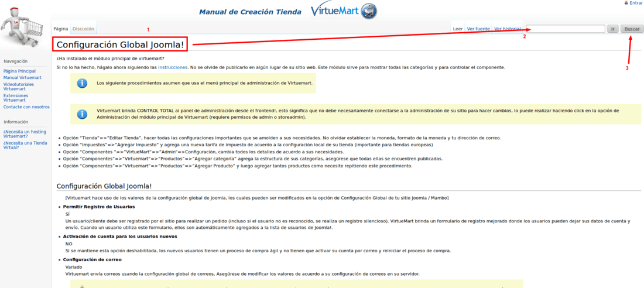Image resolution: width=644 pixels, height=288 pixels.
Task: Select the Leer tab
Action: click(x=458, y=29)
